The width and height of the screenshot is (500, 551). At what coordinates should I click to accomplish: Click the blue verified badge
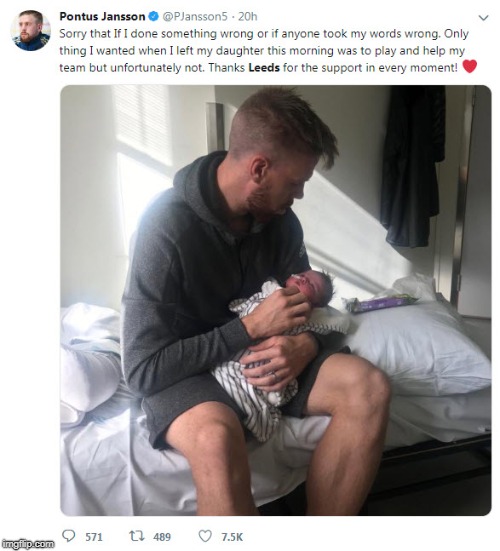(153, 16)
